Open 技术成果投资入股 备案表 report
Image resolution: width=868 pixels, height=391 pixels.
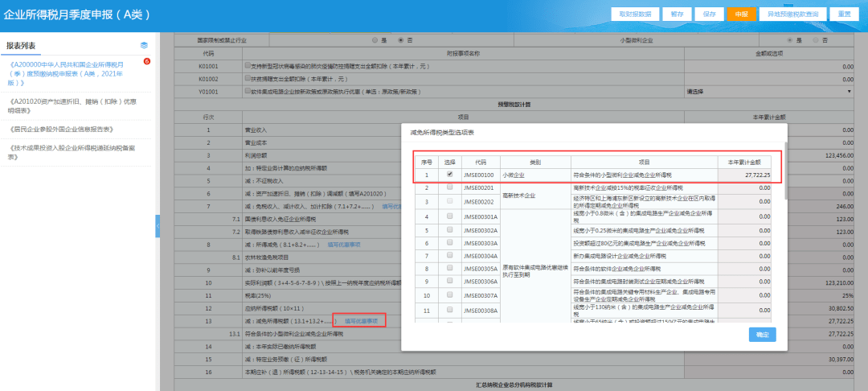(x=72, y=152)
